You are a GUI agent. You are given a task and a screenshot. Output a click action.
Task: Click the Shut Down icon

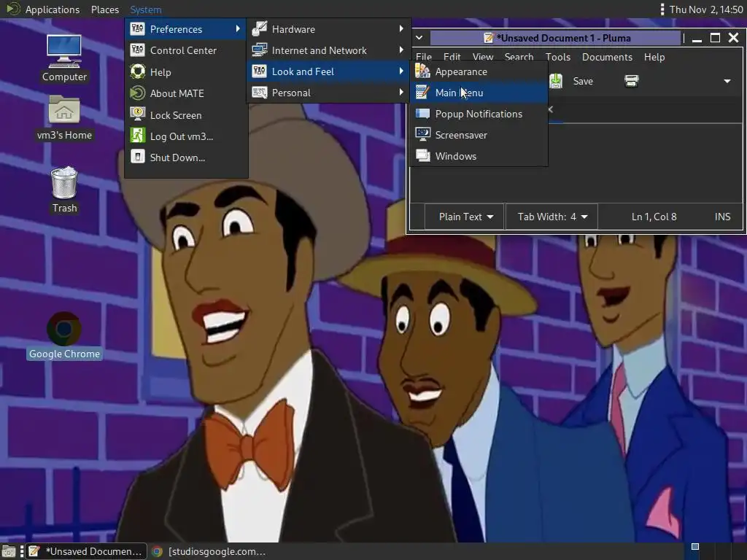[138, 157]
